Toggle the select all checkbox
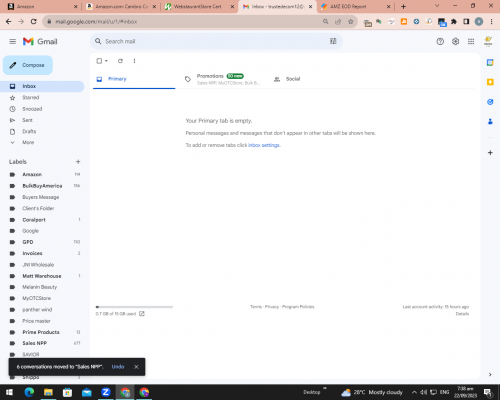The image size is (500, 400). coord(99,61)
